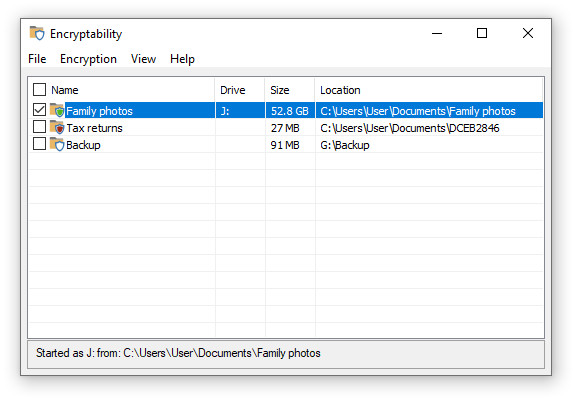Viewport: 576px width, 400px height.
Task: Check the Backup checkbox
Action: [39, 144]
